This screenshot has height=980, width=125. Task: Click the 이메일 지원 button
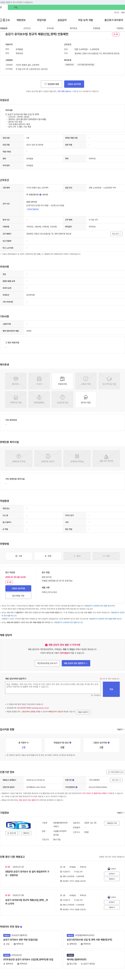click(x=18, y=596)
